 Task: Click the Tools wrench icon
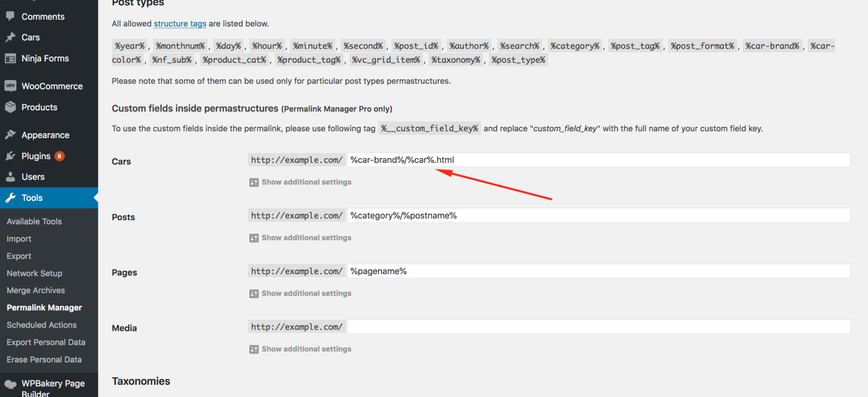[x=10, y=198]
